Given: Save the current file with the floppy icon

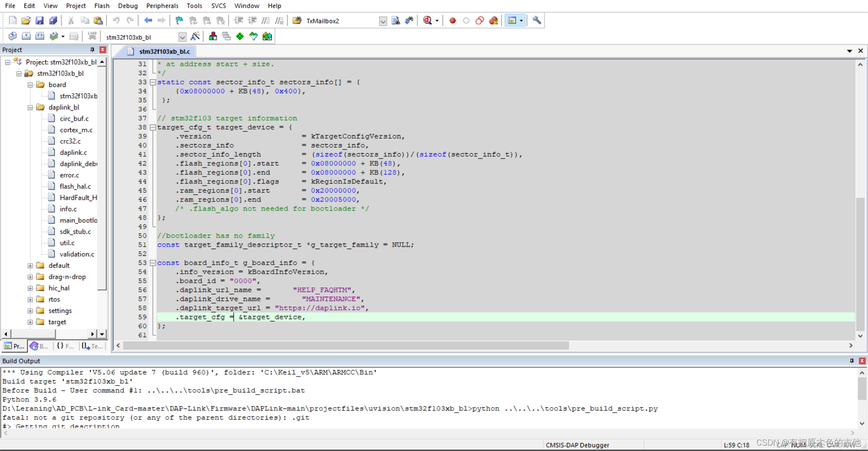Looking at the screenshot, I should click(39, 20).
